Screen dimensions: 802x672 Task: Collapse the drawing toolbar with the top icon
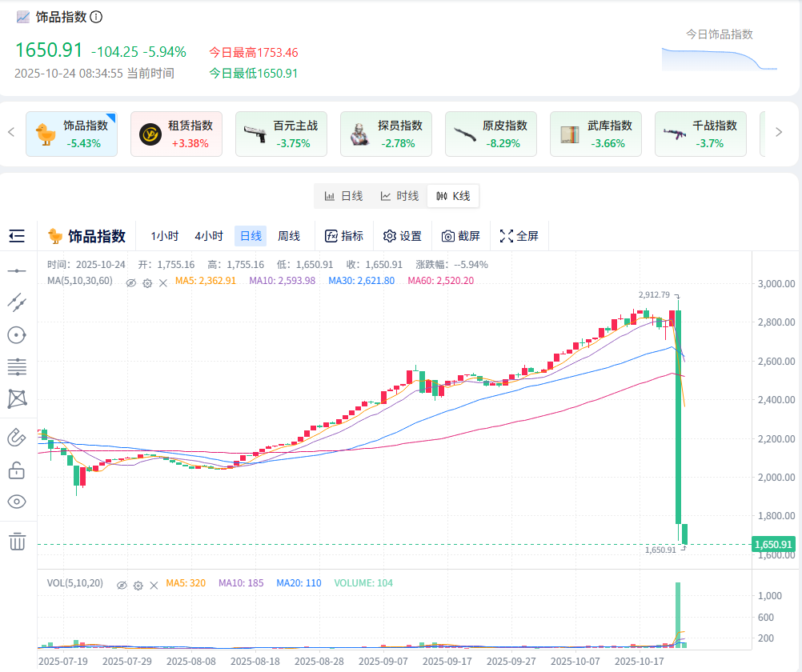point(17,236)
